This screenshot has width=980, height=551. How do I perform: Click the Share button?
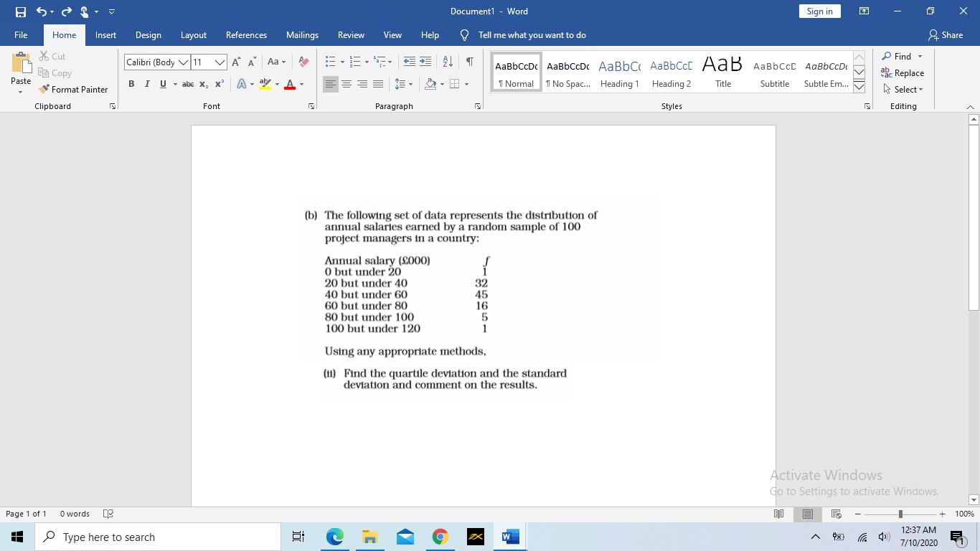click(x=945, y=35)
